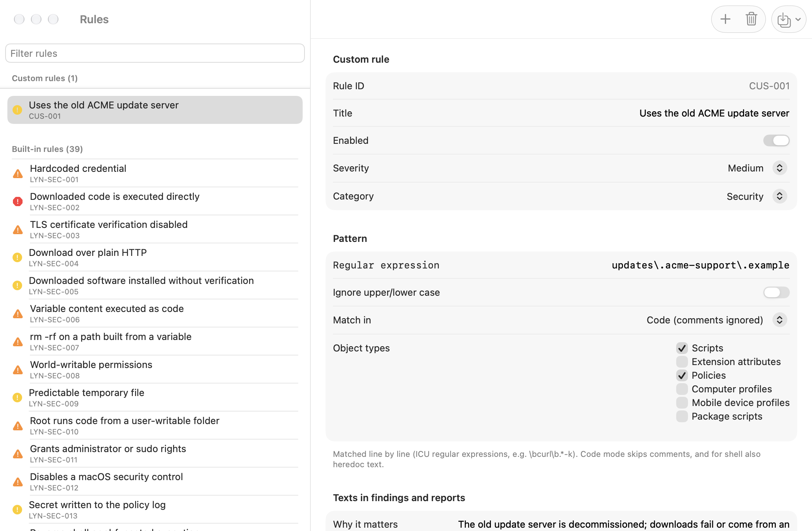The height and width of the screenshot is (531, 812).
Task: Click the warning icon for rm -rf rule
Action: [x=18, y=342]
